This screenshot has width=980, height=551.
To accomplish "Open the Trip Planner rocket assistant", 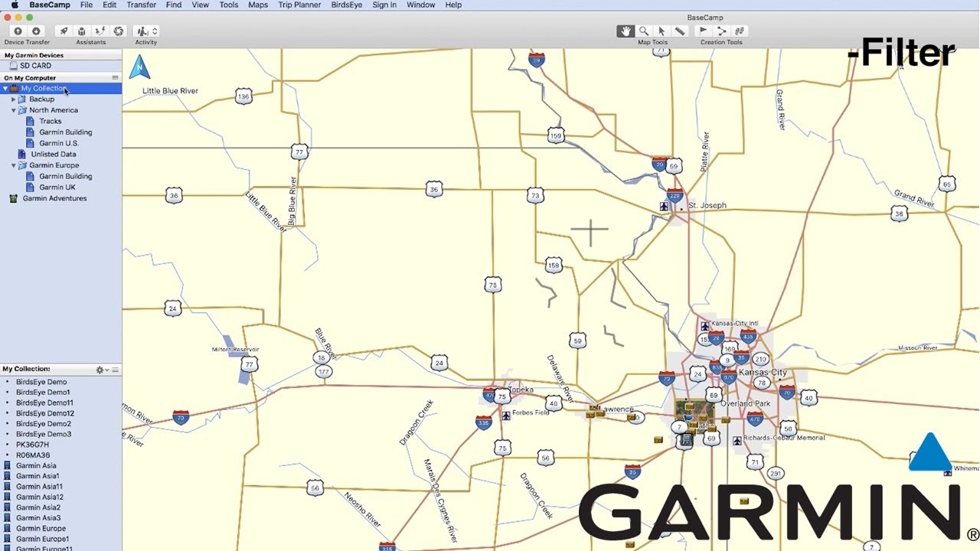I will pyautogui.click(x=64, y=31).
